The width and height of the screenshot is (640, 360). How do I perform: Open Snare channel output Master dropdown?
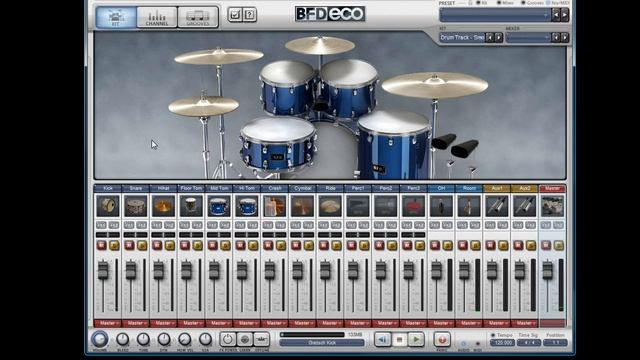[136, 323]
